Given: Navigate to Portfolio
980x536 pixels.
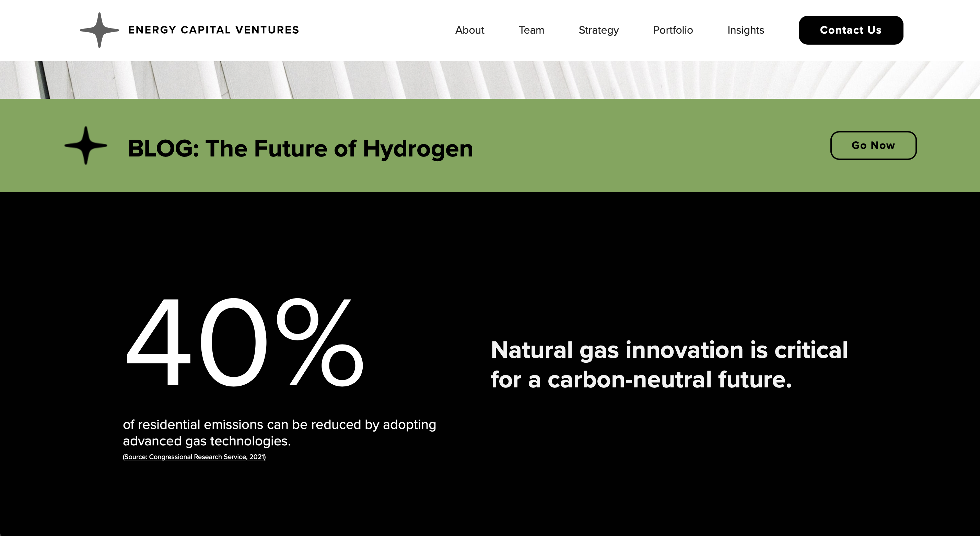Looking at the screenshot, I should click(673, 30).
